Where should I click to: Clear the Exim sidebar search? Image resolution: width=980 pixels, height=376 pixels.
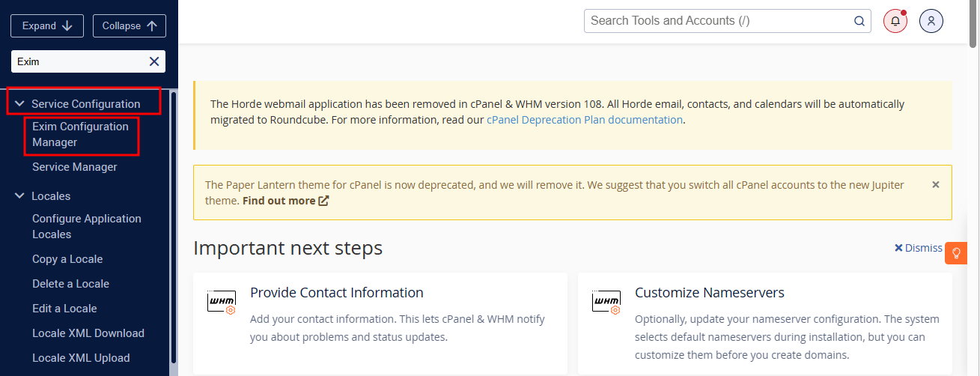[x=154, y=61]
